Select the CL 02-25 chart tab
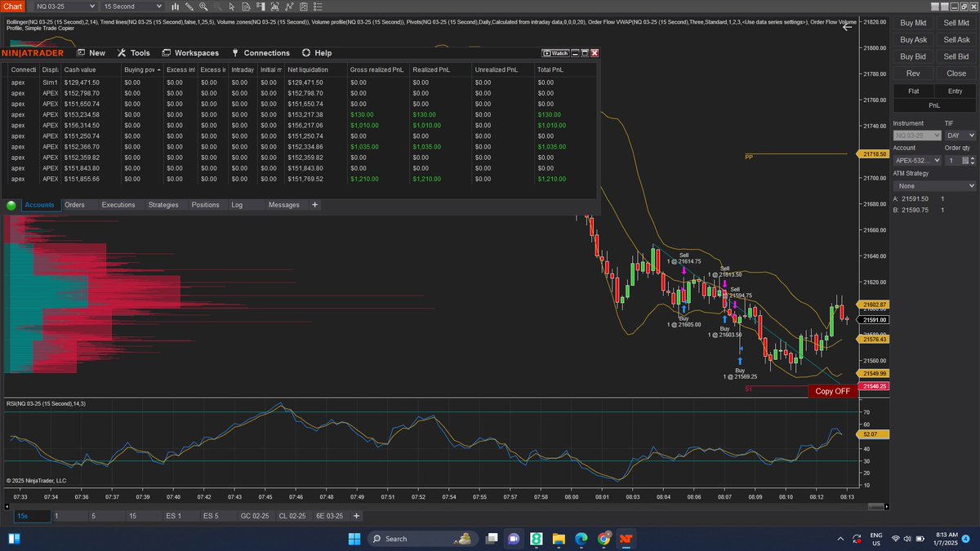The height and width of the screenshot is (551, 980). [292, 516]
